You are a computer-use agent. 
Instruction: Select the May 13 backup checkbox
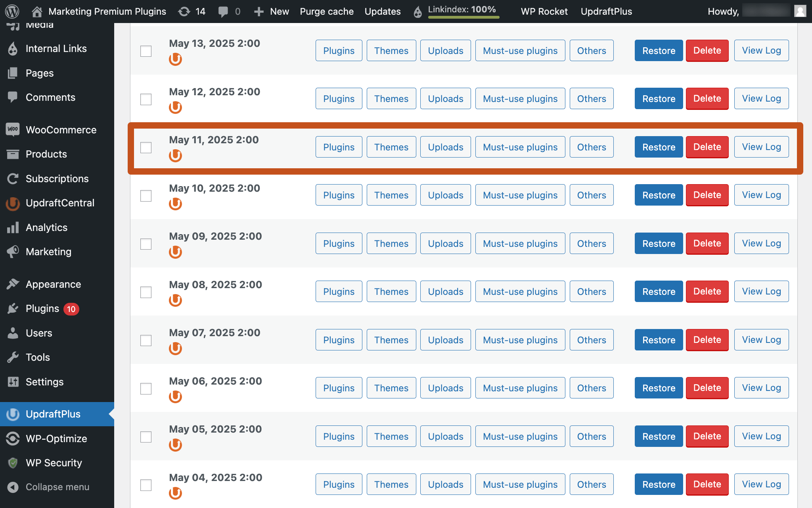(146, 51)
